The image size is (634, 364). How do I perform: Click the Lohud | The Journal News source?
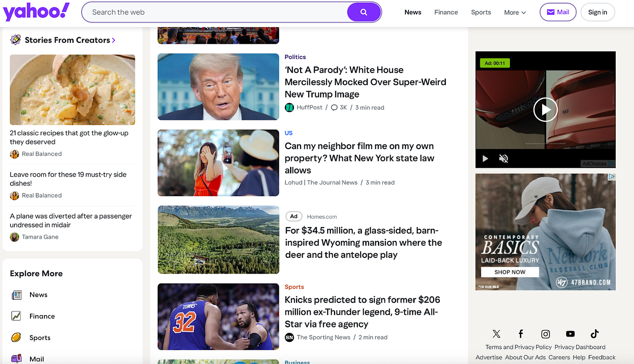[x=321, y=183]
